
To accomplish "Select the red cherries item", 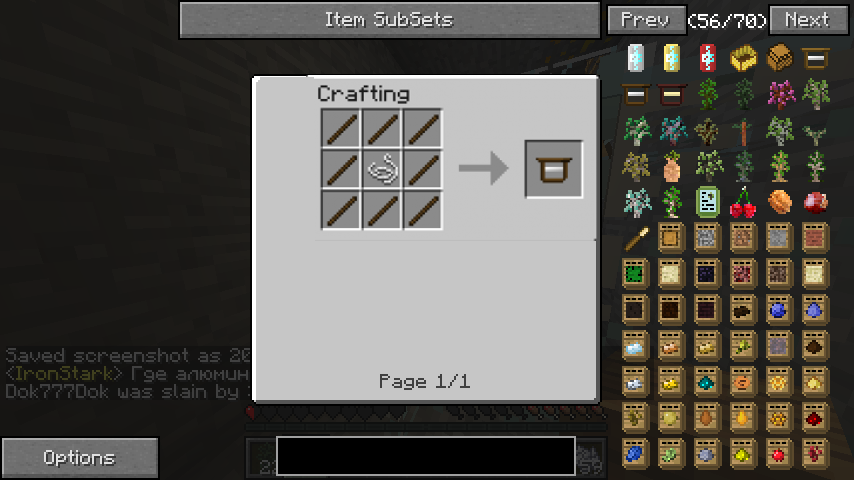I will tap(743, 202).
